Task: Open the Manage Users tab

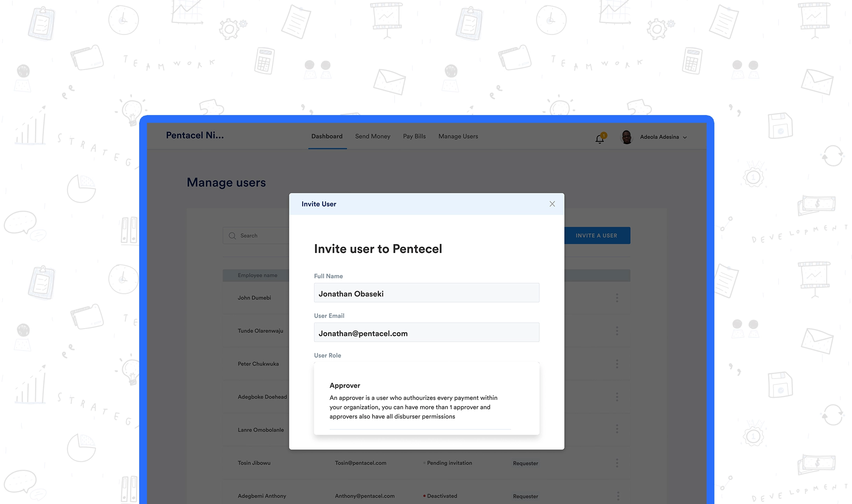Action: coord(458,136)
